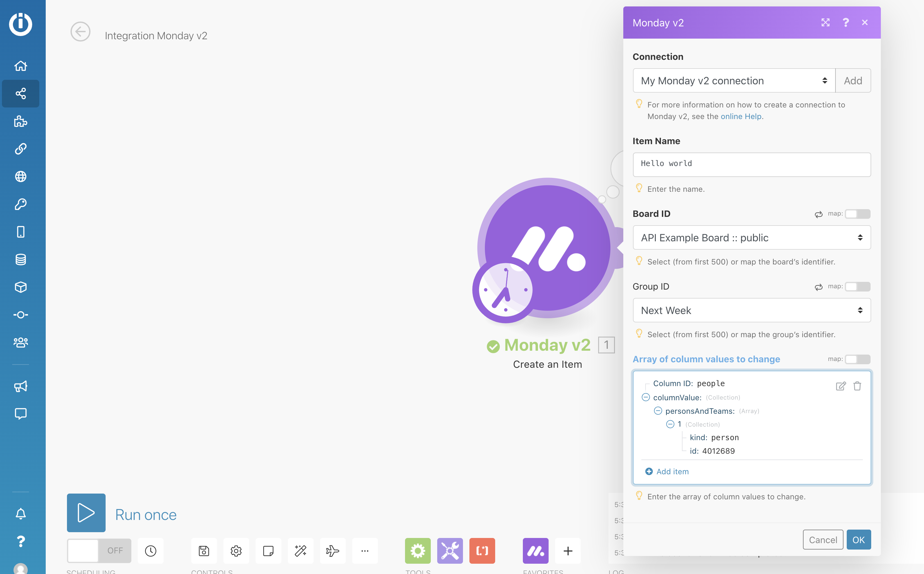Click OK button in dialog
The width and height of the screenshot is (924, 574).
[x=859, y=540]
